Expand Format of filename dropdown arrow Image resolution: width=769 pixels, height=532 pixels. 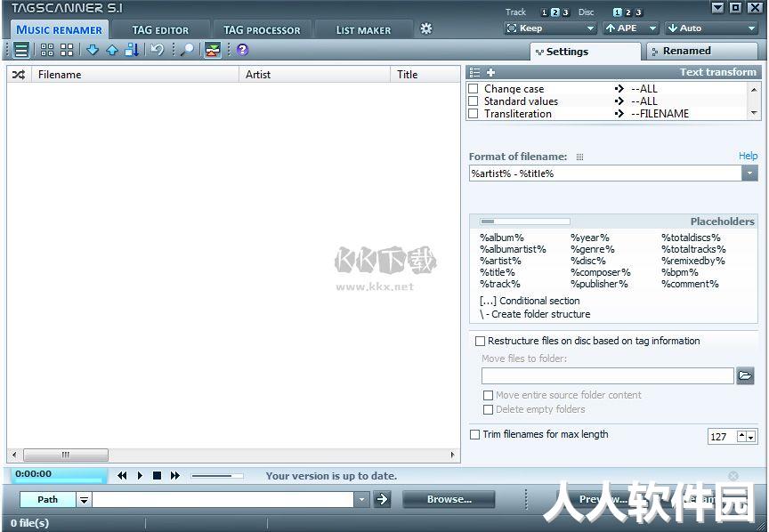click(749, 173)
